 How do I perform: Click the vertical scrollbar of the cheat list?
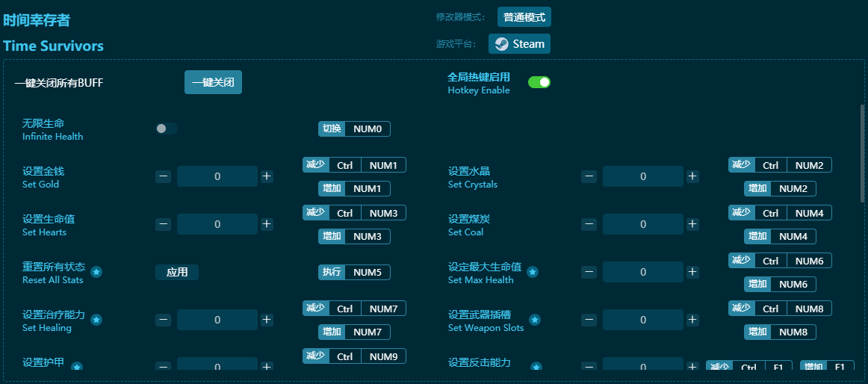tap(862, 153)
